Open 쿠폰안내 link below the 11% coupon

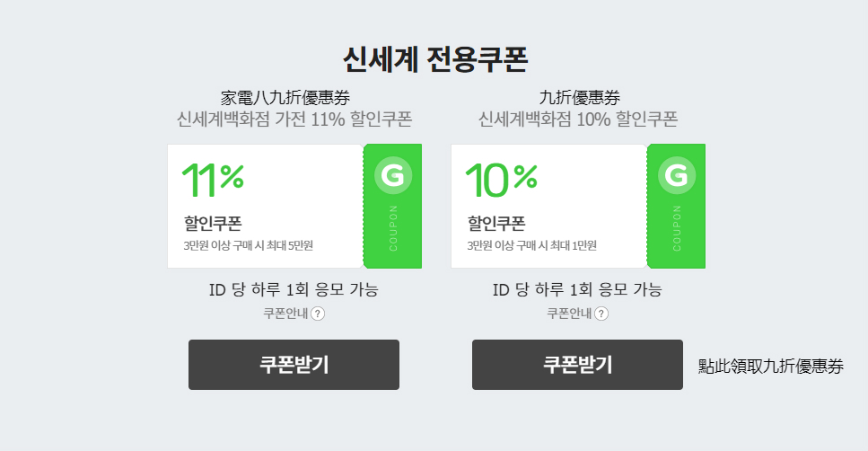(x=285, y=314)
